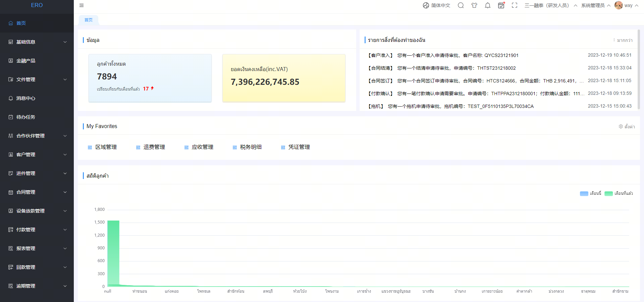
Task: Click the user avatar picture
Action: coord(619,5)
